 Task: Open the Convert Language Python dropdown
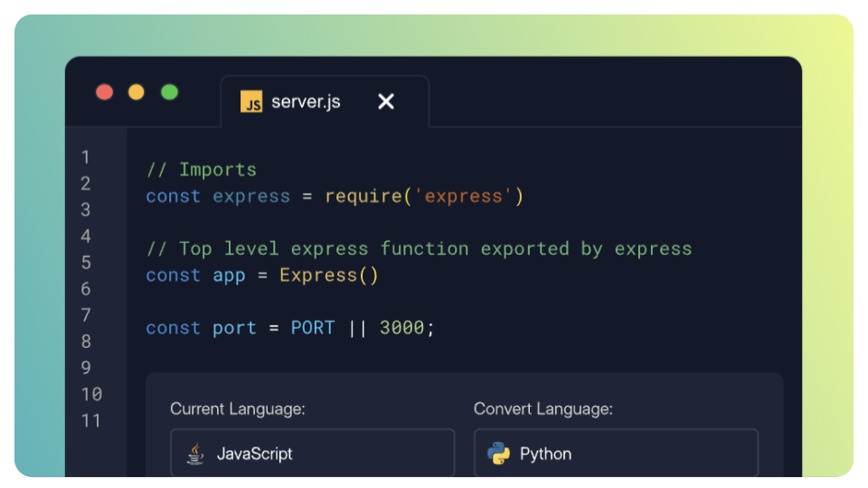point(616,453)
